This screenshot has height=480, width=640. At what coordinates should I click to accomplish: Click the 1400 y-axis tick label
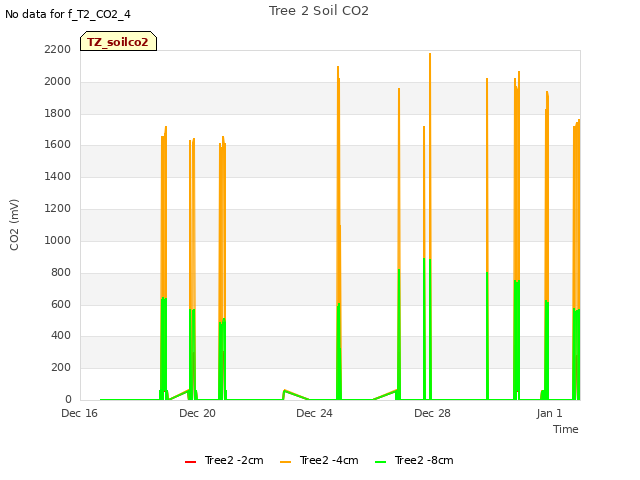[58, 176]
